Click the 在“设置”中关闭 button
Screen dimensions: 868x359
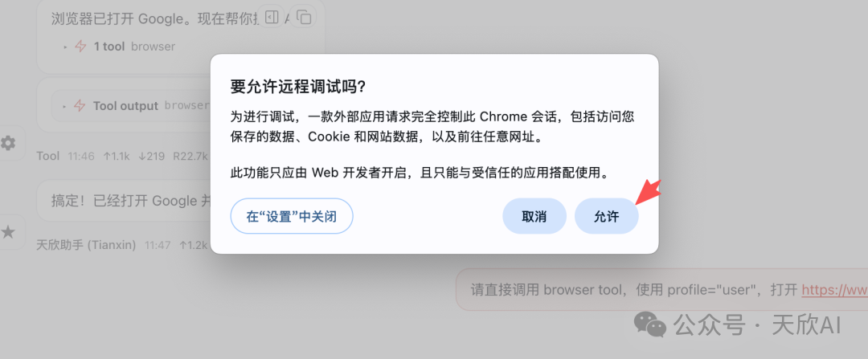coord(292,217)
